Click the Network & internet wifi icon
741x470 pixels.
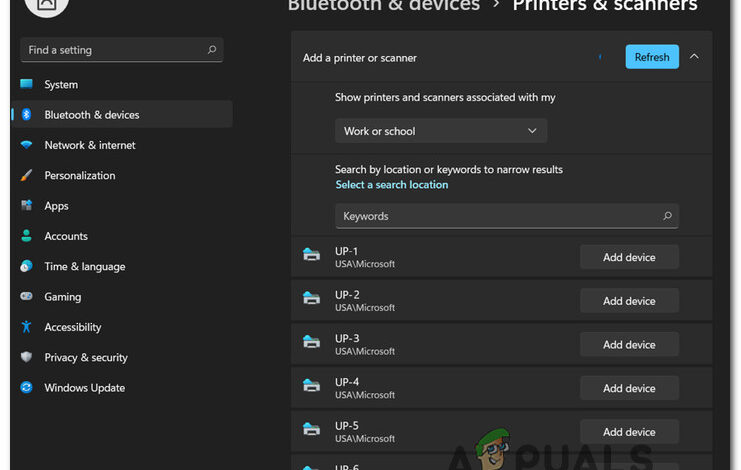26,145
